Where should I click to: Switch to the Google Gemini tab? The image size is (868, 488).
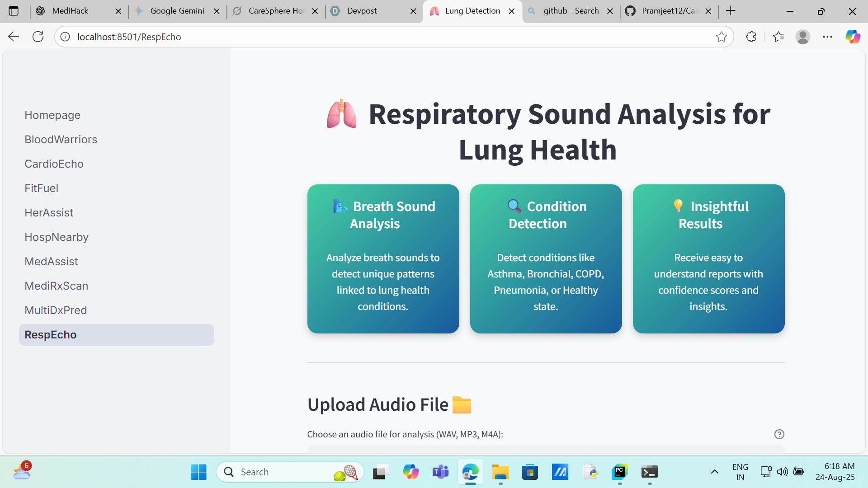click(x=177, y=11)
